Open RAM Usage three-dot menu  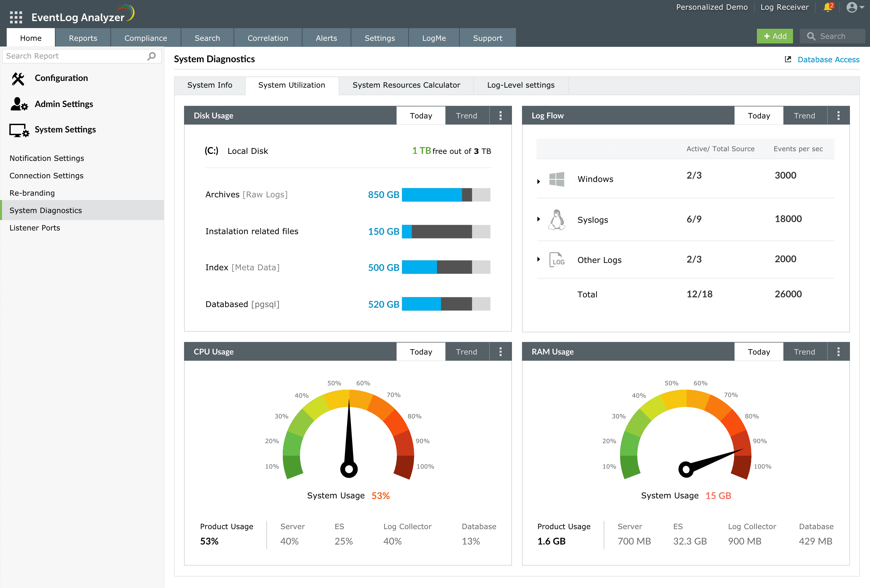click(x=838, y=352)
